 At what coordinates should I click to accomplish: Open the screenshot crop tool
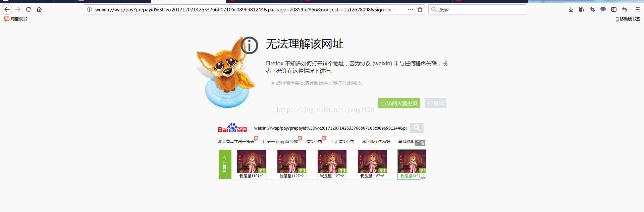592,9
